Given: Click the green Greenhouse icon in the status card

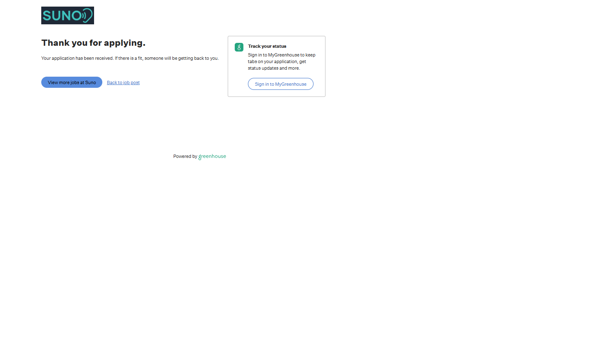Looking at the screenshot, I should click(x=239, y=47).
